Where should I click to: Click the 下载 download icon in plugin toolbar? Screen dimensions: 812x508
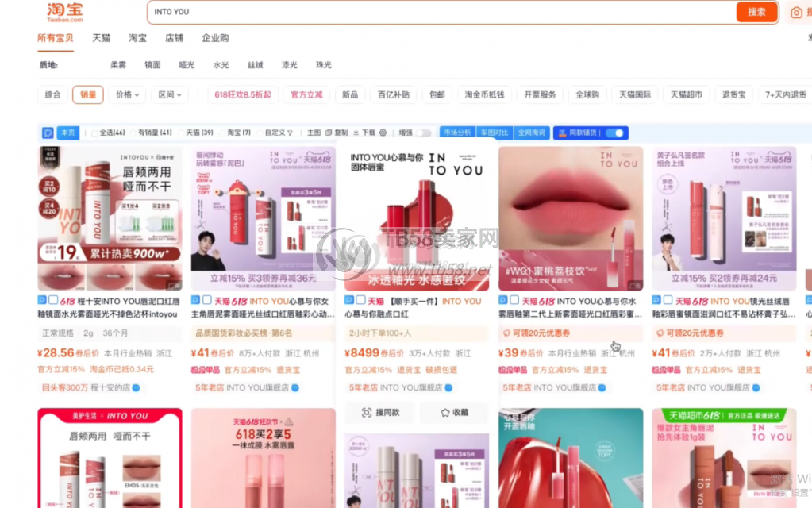pos(356,133)
